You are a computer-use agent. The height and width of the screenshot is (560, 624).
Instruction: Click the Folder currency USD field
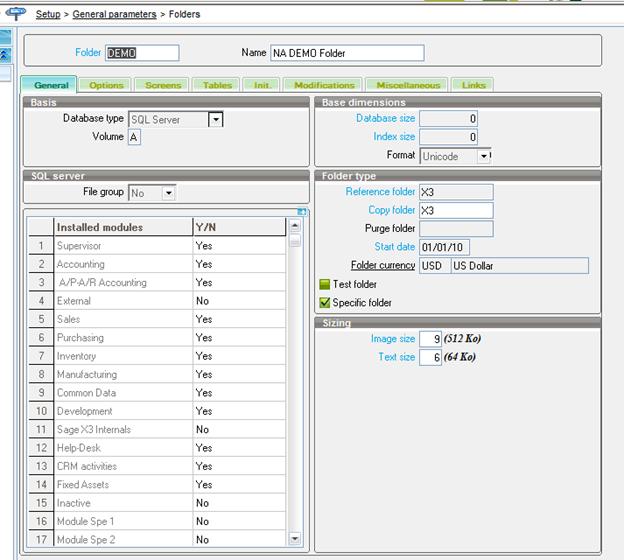click(435, 265)
